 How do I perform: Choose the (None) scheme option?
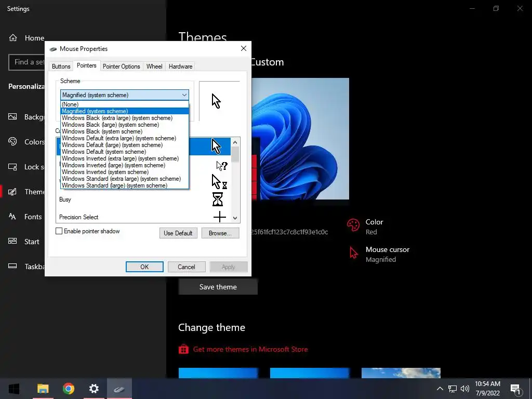pos(125,104)
